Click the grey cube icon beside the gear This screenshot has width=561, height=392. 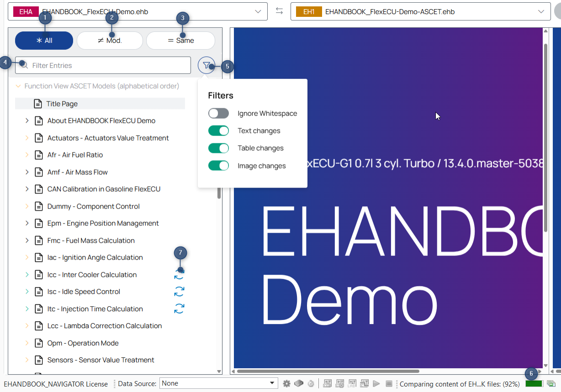tap(299, 384)
